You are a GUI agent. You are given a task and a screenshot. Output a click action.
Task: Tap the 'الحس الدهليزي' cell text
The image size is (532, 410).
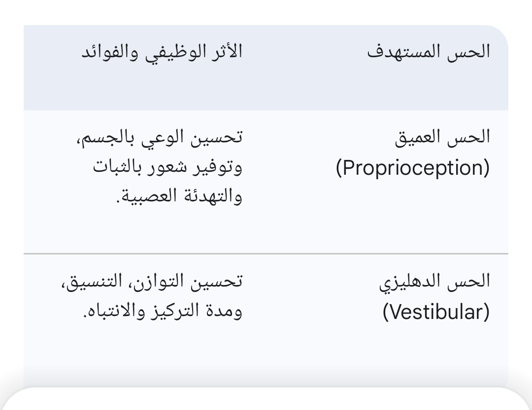click(434, 281)
